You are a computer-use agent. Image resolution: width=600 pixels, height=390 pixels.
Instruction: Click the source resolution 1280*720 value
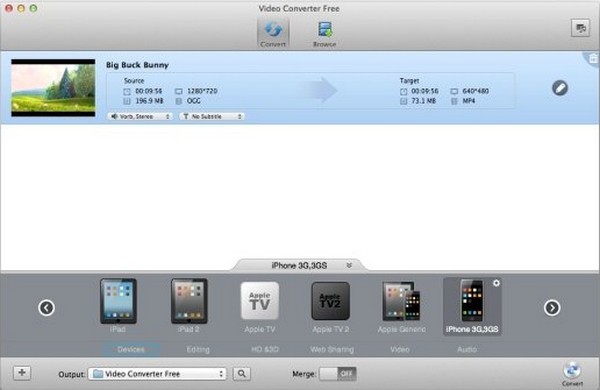(202, 91)
